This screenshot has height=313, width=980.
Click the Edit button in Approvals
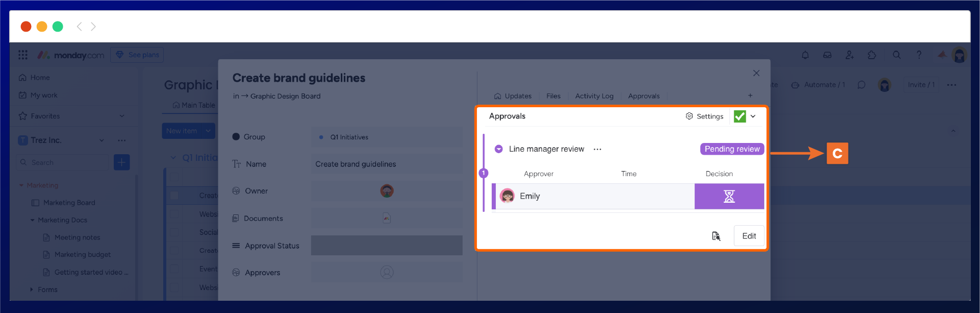[x=748, y=236]
